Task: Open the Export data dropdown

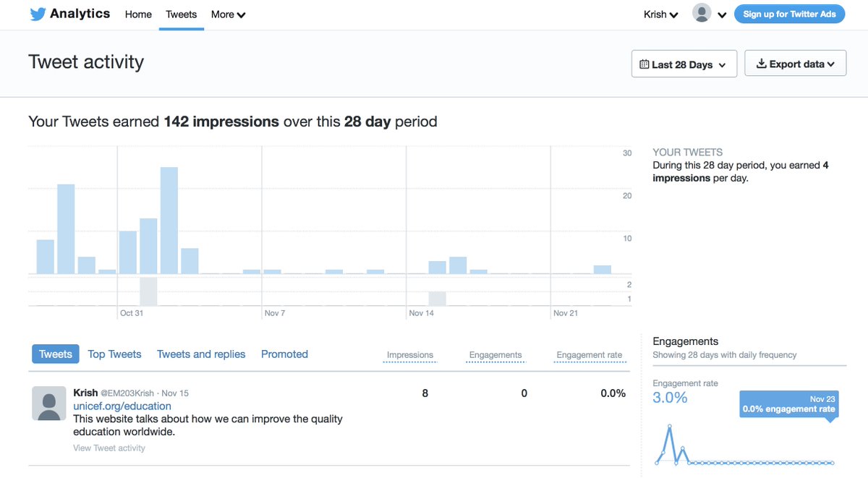Action: coord(795,64)
